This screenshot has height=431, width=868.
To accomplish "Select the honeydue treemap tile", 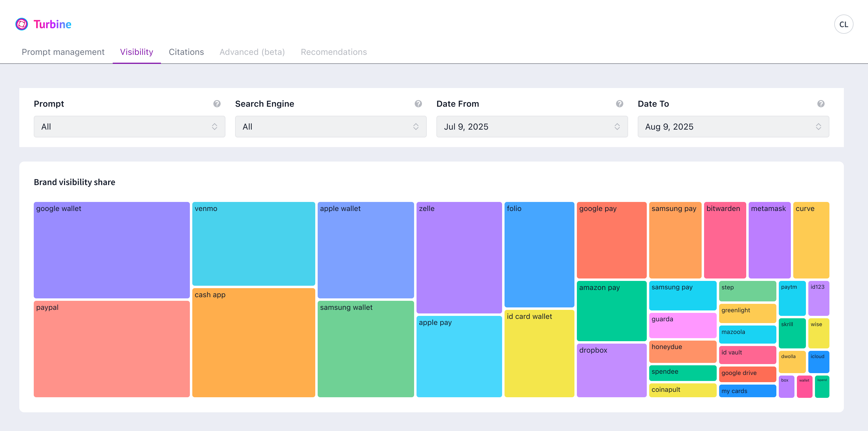I will (x=683, y=351).
